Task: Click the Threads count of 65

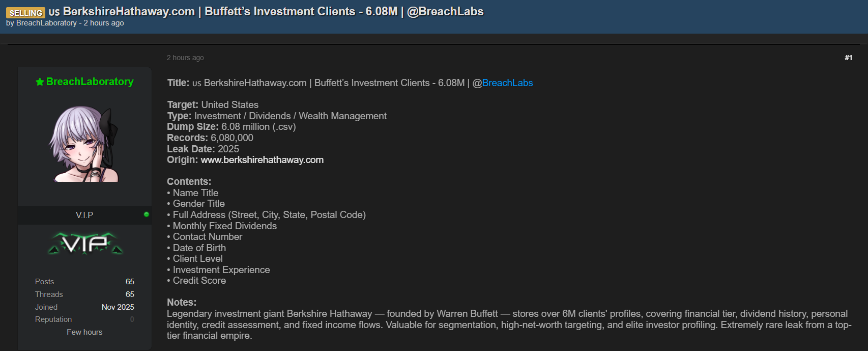Action: [130, 294]
